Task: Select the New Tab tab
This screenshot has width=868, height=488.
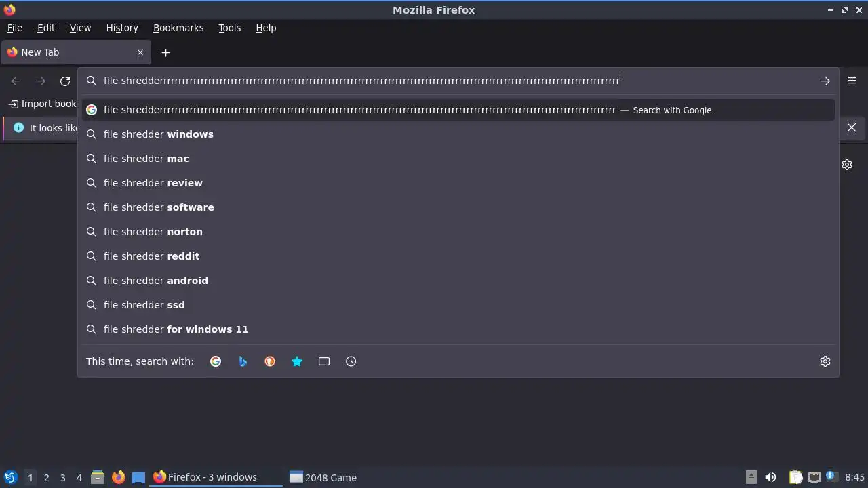Action: (75, 52)
